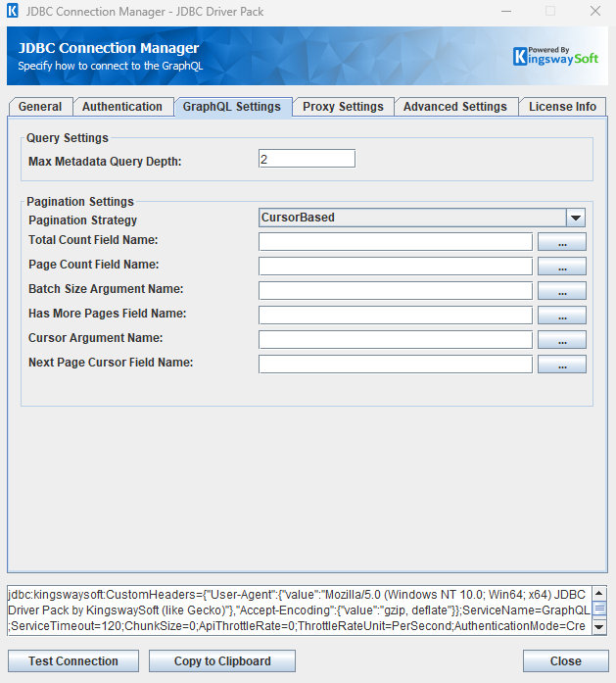The width and height of the screenshot is (616, 683).
Task: Open the Advanced Settings tab
Action: [455, 107]
